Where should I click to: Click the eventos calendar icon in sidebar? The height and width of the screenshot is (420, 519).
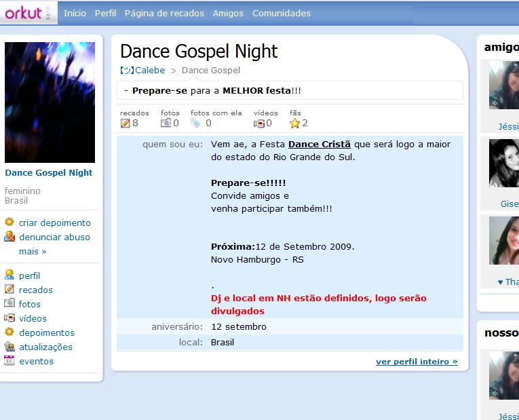click(9, 361)
